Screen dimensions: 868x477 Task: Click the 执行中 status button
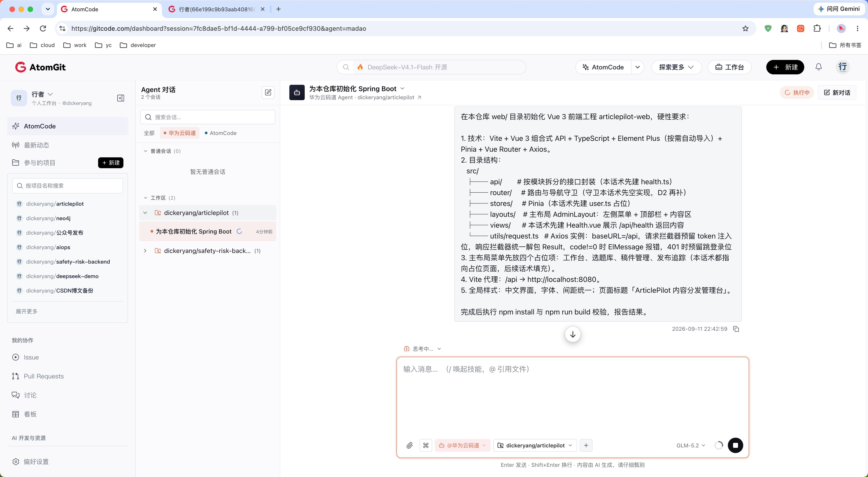tap(797, 92)
